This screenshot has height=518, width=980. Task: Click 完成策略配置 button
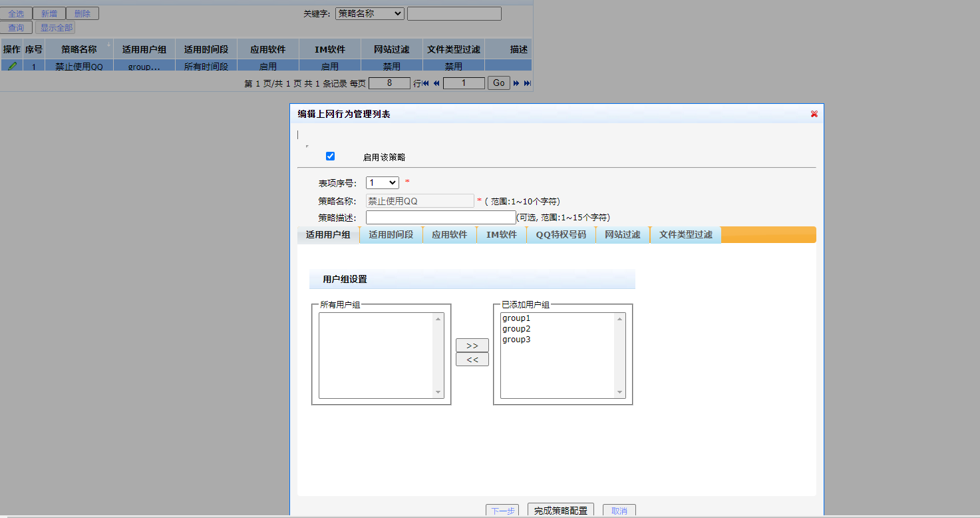[x=560, y=511]
